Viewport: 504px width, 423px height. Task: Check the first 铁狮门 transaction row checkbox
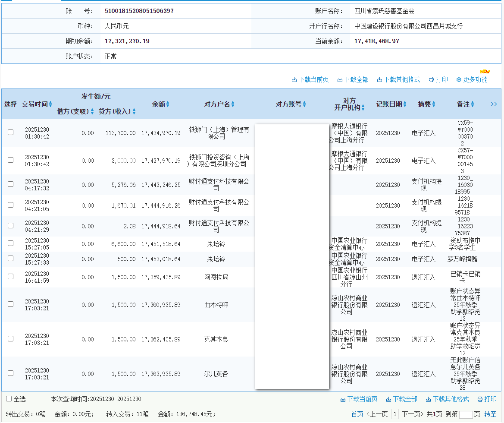[10, 133]
